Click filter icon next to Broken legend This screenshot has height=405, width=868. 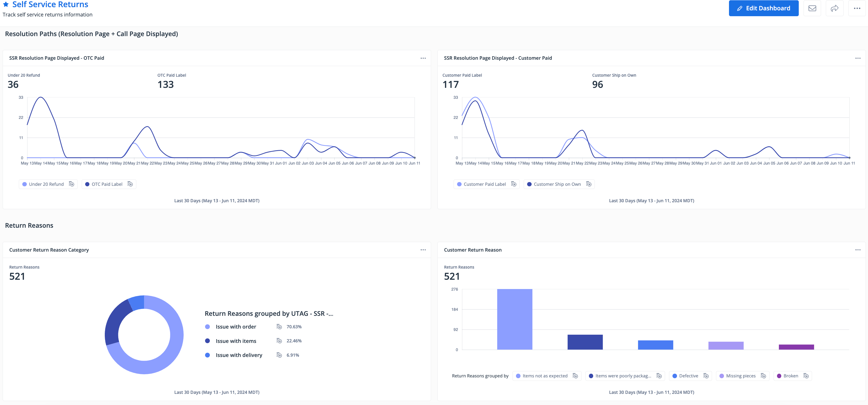(x=806, y=376)
